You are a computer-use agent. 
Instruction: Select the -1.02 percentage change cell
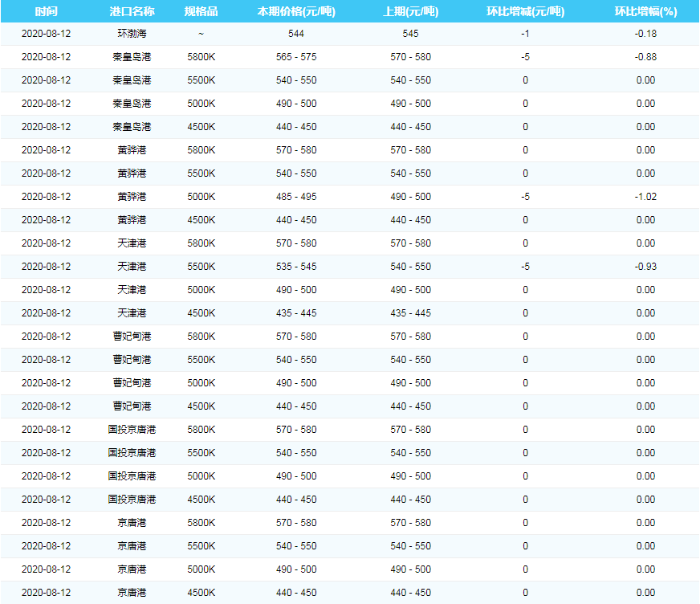[x=645, y=197]
